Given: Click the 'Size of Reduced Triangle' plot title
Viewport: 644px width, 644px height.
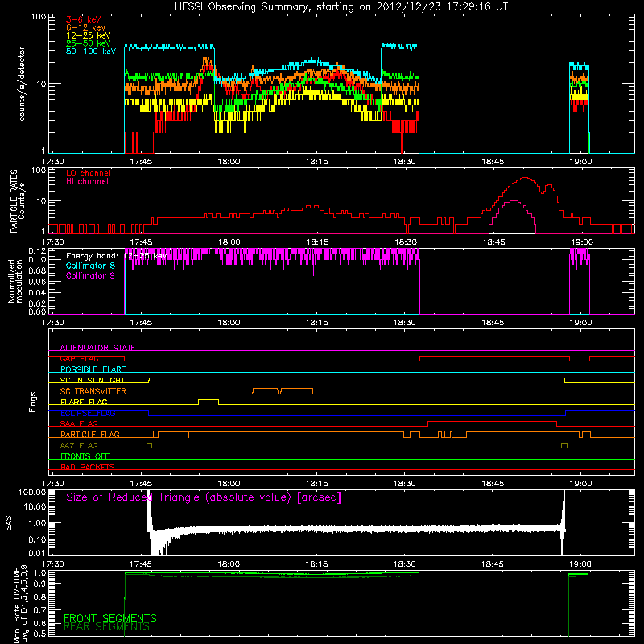Looking at the screenshot, I should click(204, 497).
